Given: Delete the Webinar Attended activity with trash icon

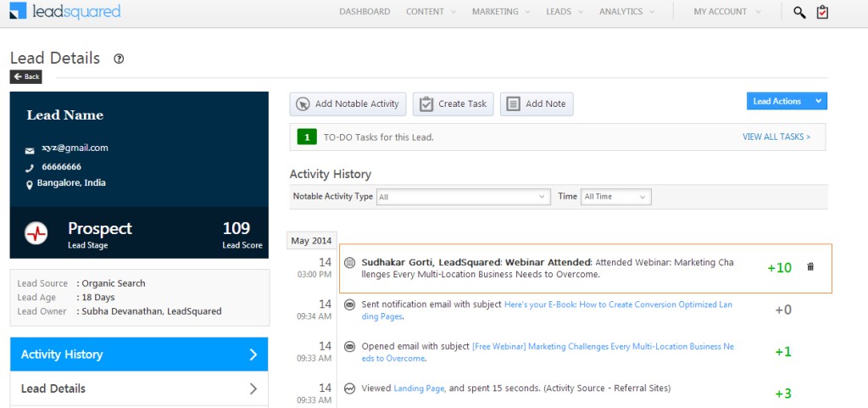Looking at the screenshot, I should (x=810, y=267).
